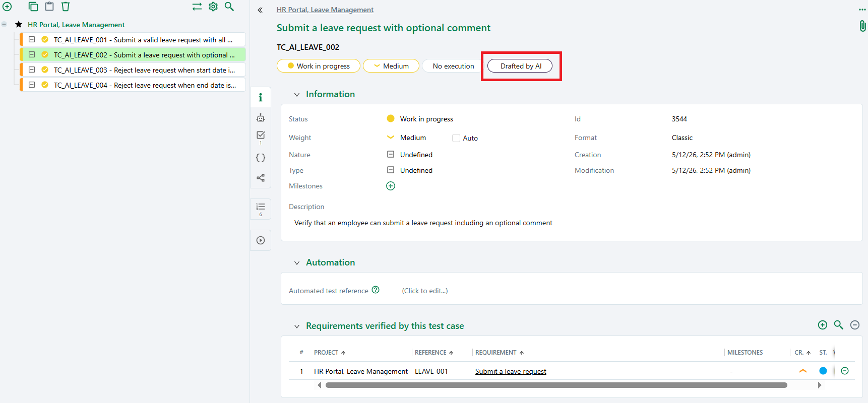Screen dimensions: 868x403
Task: Click the Format value Classic
Action: point(682,138)
